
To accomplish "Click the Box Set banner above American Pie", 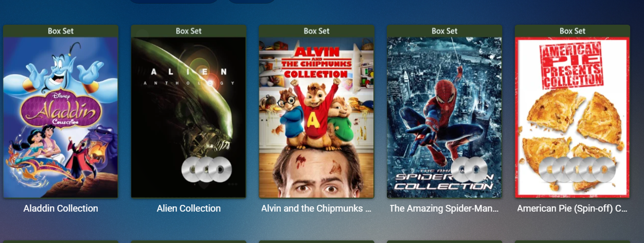I will tap(573, 31).
